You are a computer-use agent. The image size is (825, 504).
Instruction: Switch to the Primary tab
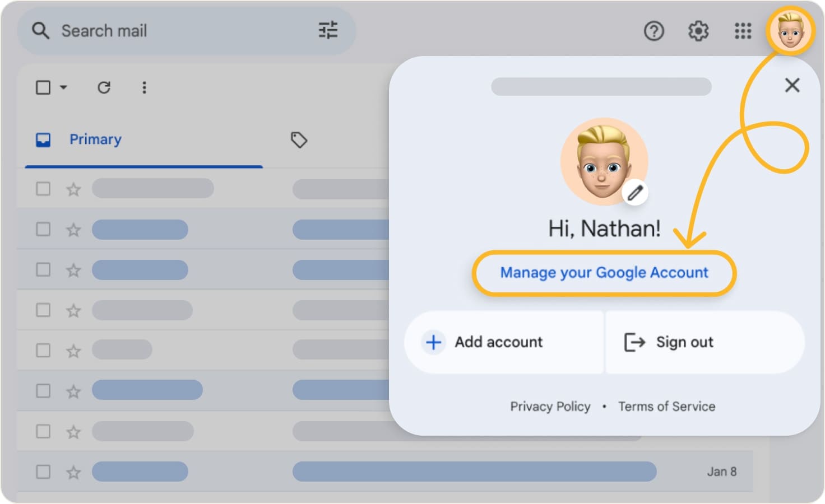pyautogui.click(x=95, y=139)
